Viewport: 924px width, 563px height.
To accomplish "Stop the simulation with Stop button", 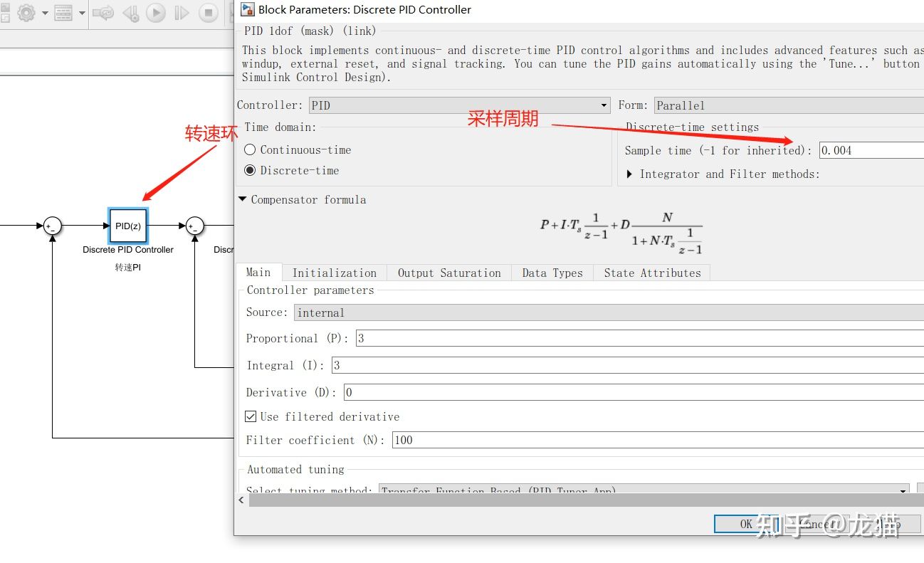I will click(209, 13).
